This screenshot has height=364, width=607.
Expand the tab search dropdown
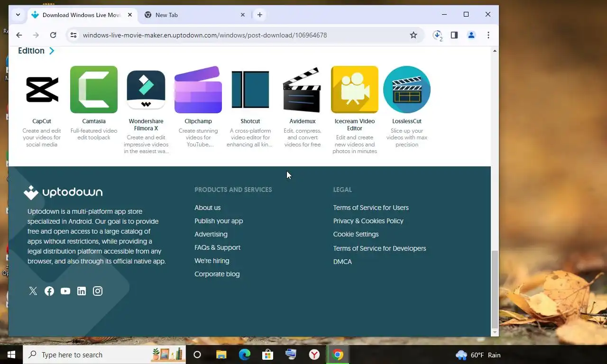tap(18, 15)
